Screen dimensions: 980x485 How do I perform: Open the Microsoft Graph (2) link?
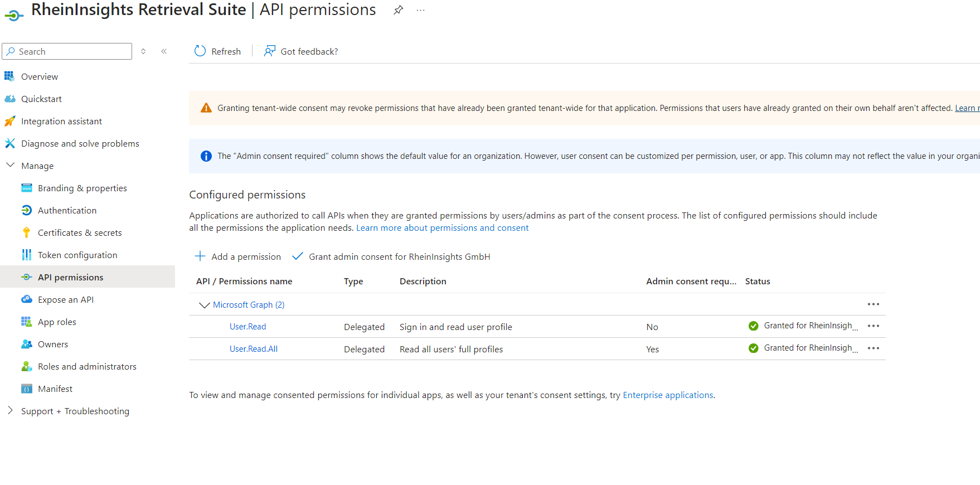[x=249, y=305]
